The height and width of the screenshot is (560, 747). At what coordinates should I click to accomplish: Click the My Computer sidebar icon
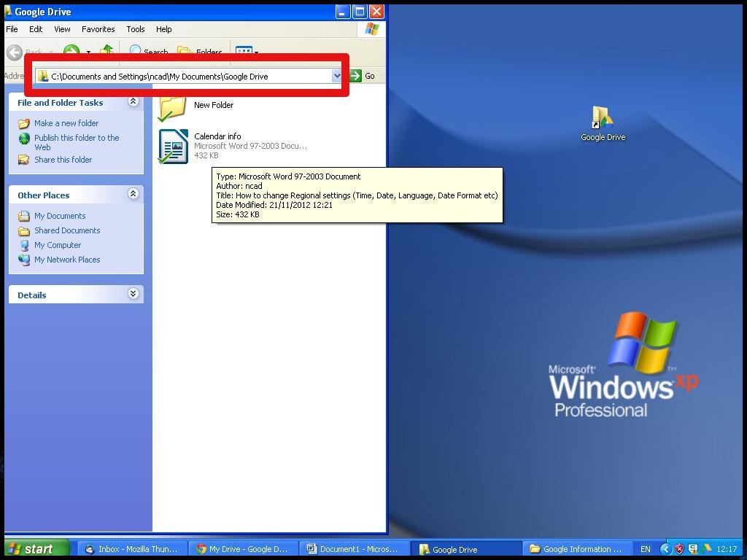pyautogui.click(x=24, y=245)
